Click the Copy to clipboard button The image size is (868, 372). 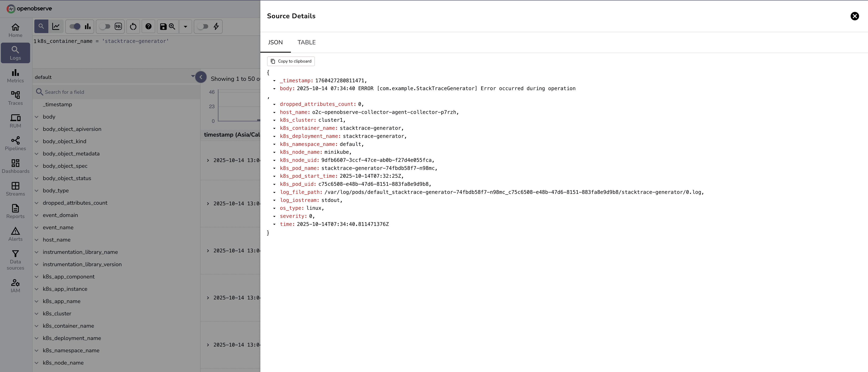[x=290, y=61]
